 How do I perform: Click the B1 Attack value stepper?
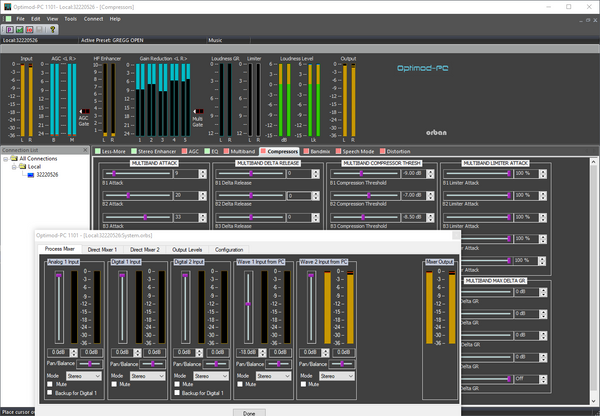[x=202, y=174]
